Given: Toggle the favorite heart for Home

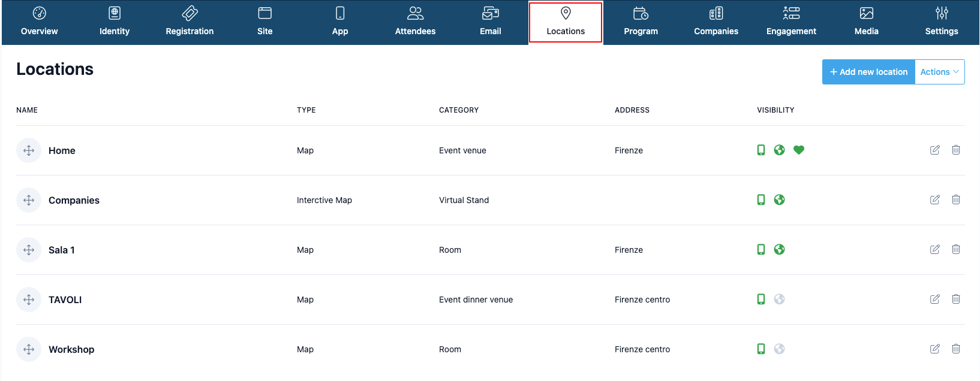Looking at the screenshot, I should tap(799, 150).
